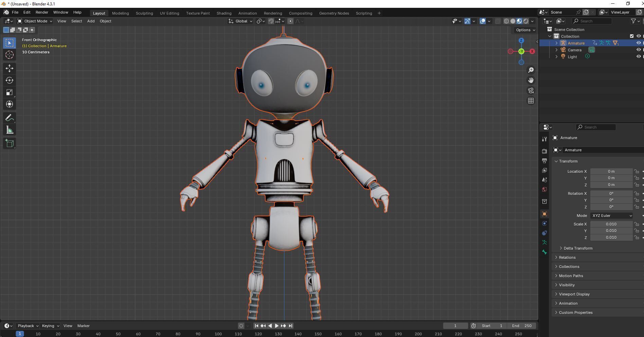Screen dimensions: 644x337
Task: Switch to the Shading workspace tab
Action: [224, 13]
